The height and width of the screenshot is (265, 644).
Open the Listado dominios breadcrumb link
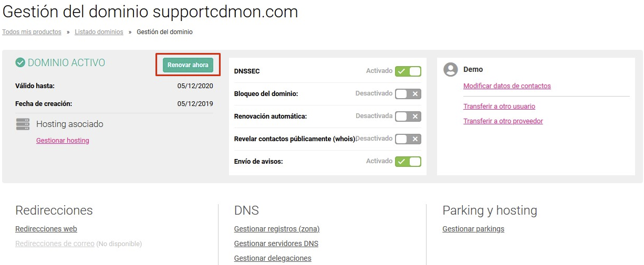click(x=99, y=32)
